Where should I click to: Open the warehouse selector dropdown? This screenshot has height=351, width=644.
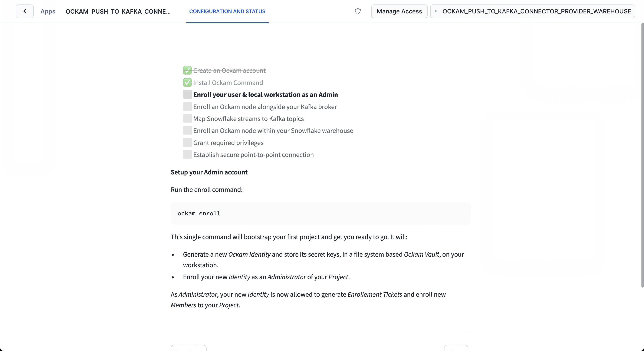532,11
